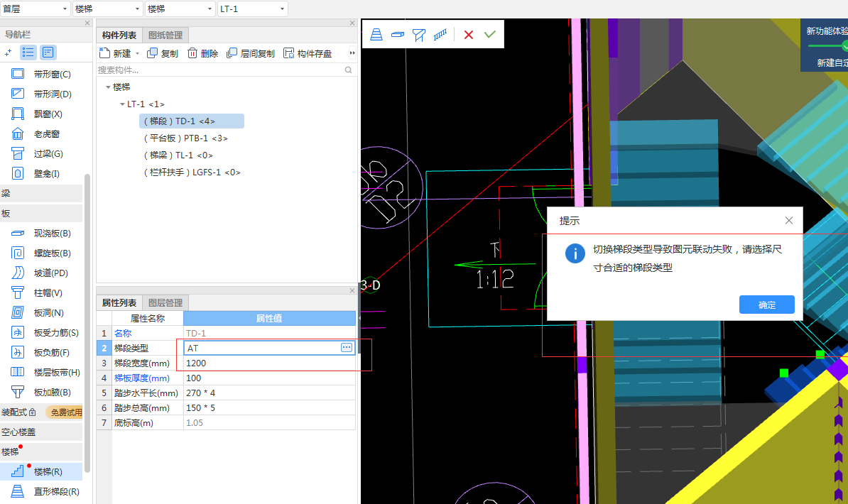Select 楼层板带(H) component
848x504 pixels.
point(45,372)
